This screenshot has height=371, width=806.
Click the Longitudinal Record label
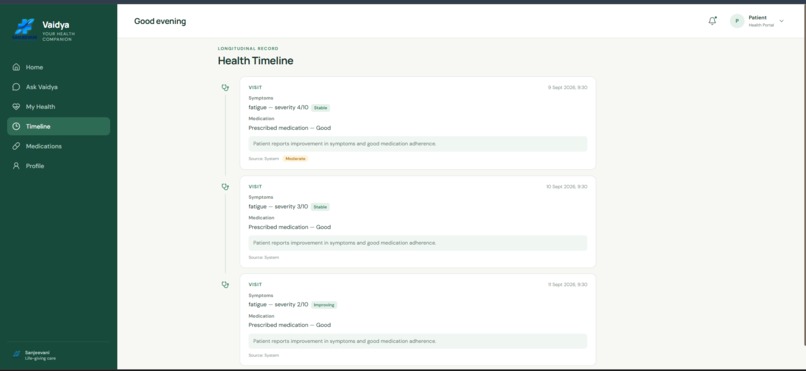click(x=248, y=49)
